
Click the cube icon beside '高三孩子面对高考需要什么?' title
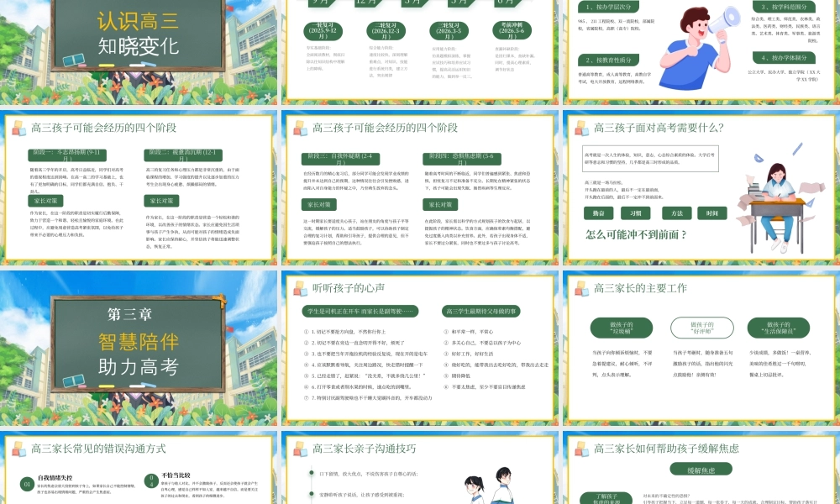581,128
